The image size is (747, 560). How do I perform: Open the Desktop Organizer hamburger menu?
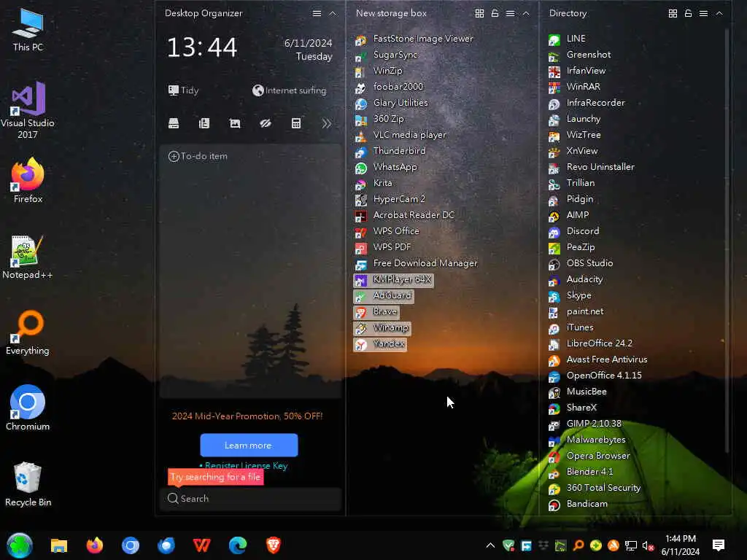[x=317, y=13]
